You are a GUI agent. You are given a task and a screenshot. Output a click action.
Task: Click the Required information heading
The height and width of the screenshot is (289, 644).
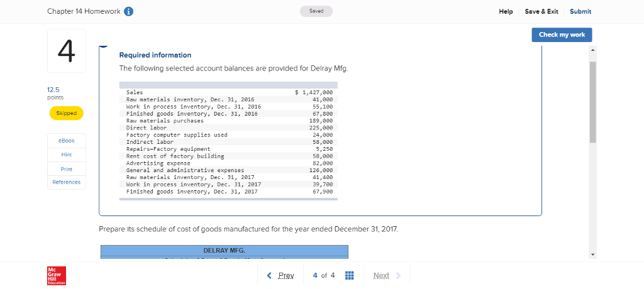(155, 55)
